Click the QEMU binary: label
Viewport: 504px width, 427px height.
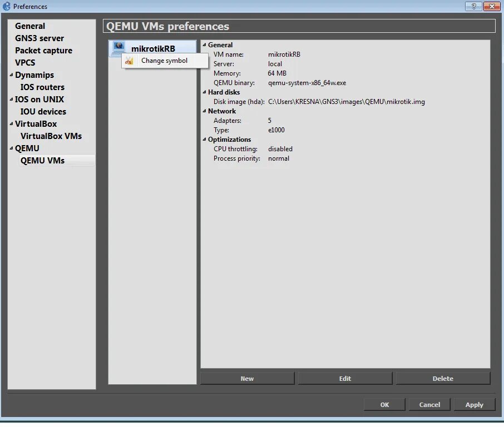point(234,83)
